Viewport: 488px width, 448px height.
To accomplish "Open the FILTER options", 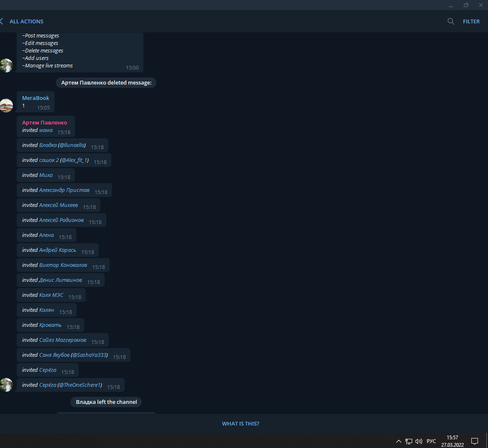I will click(x=471, y=22).
